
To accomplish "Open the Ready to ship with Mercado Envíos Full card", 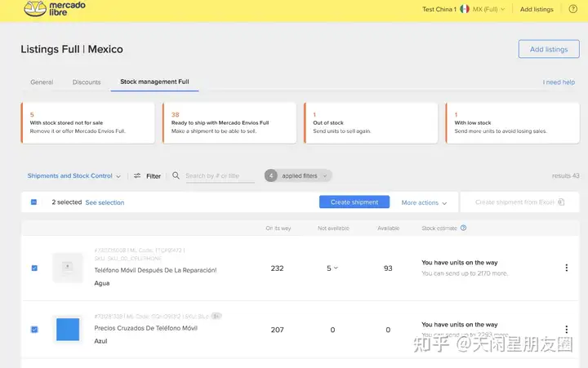I will (x=229, y=123).
